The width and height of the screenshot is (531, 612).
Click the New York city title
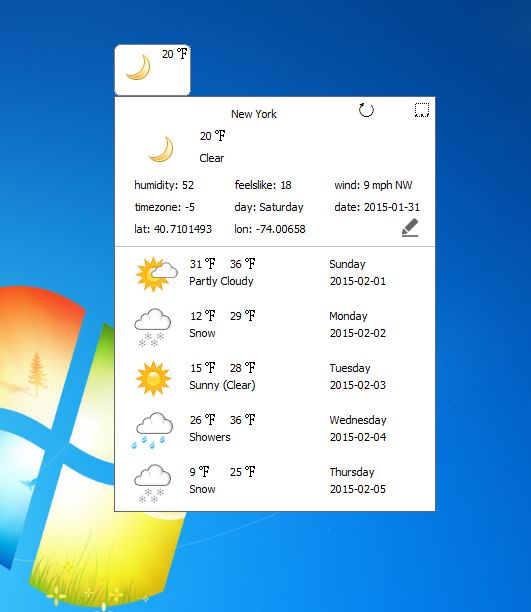pyautogui.click(x=254, y=114)
